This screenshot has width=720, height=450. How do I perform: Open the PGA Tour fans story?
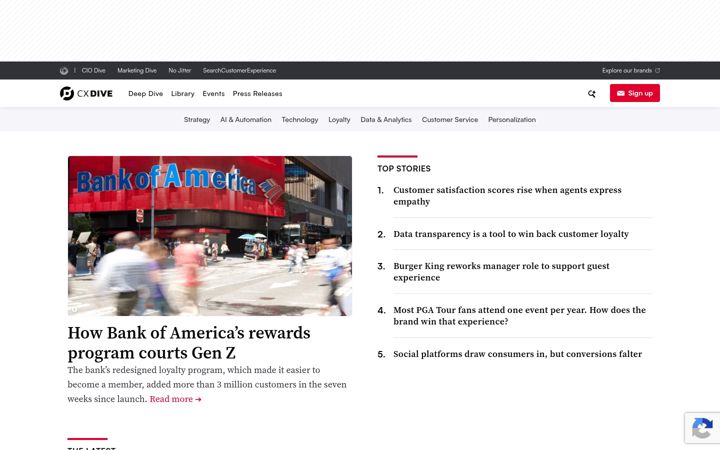519,316
